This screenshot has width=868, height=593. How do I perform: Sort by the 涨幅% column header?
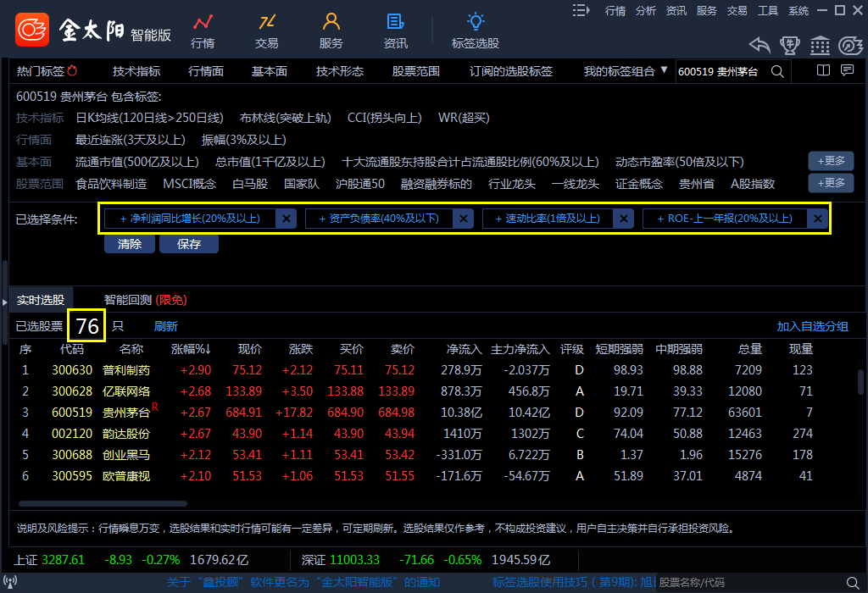coord(191,349)
